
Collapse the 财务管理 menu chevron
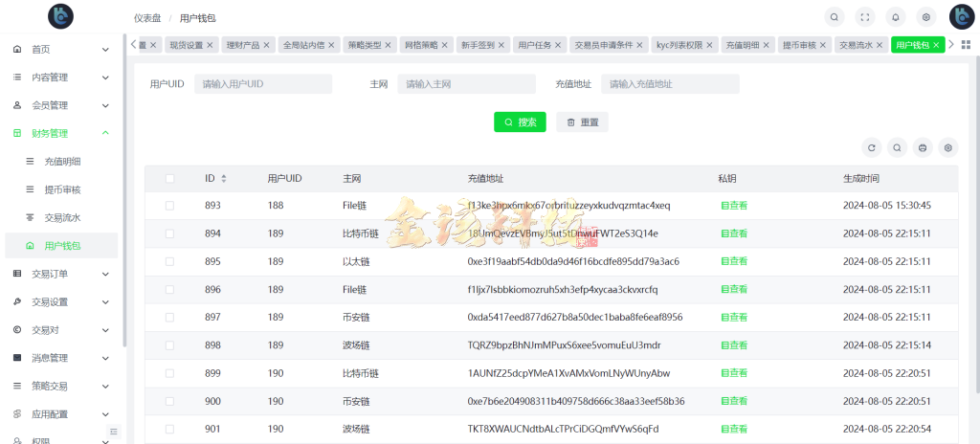[105, 133]
